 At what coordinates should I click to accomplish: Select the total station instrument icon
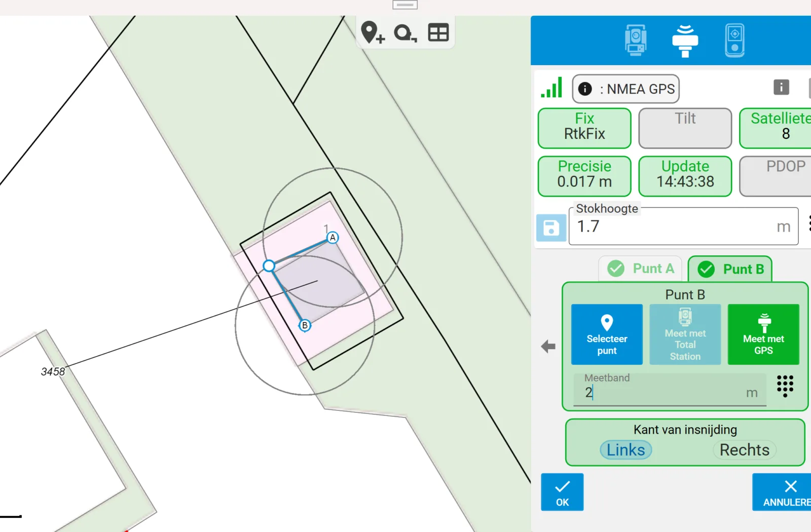tap(636, 40)
